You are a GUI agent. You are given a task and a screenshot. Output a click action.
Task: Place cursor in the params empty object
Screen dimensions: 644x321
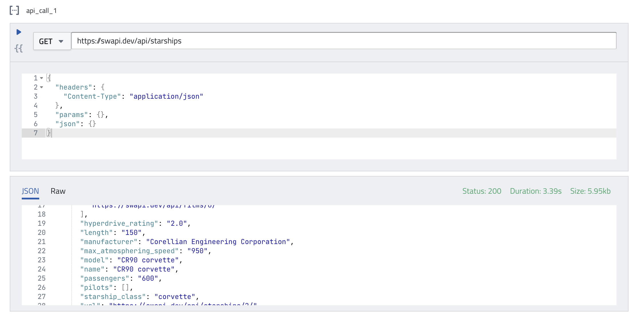click(x=100, y=115)
